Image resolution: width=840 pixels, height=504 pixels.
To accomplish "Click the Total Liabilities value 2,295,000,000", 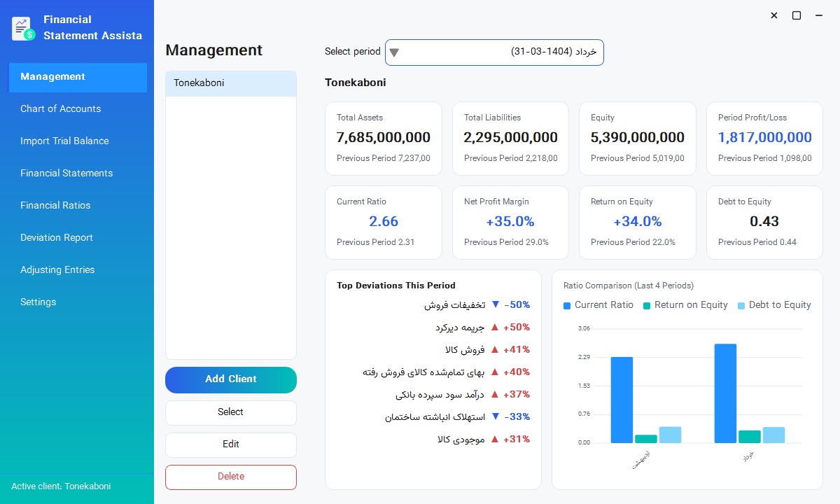I will 511,138.
